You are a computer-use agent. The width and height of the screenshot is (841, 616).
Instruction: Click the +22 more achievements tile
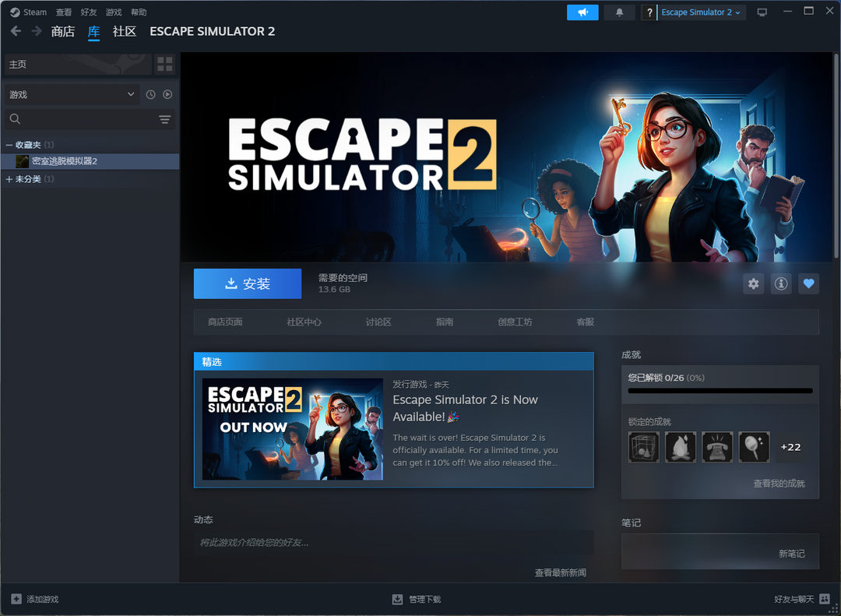coord(790,447)
